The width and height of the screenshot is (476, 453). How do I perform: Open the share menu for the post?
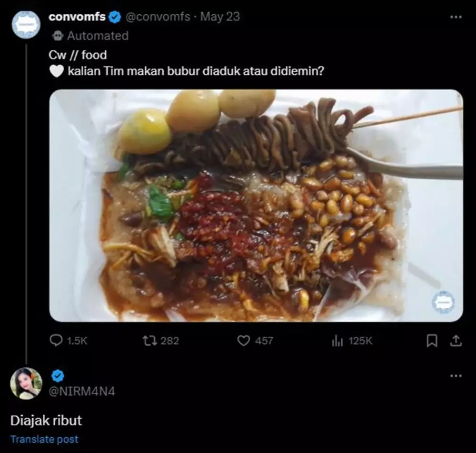pos(456,340)
